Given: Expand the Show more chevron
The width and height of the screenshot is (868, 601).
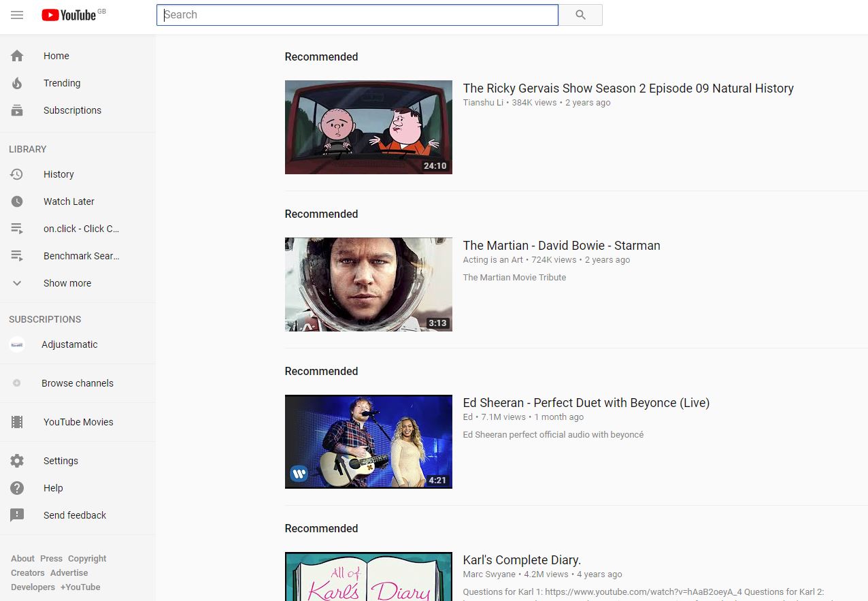Looking at the screenshot, I should click(x=17, y=283).
